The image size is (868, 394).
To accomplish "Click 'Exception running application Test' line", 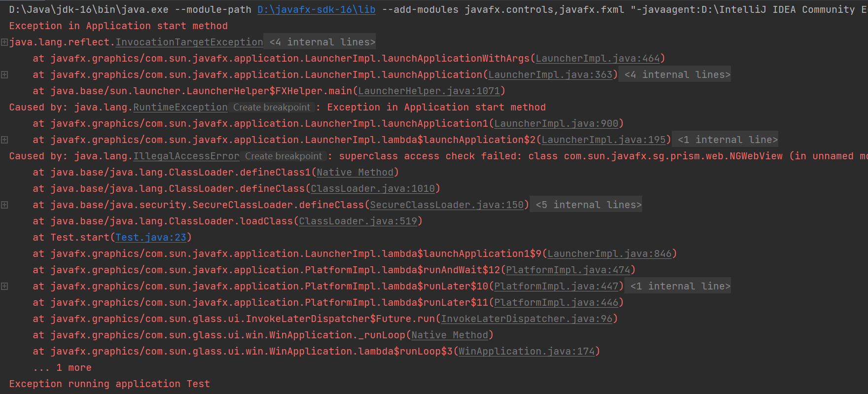I will 109,384.
